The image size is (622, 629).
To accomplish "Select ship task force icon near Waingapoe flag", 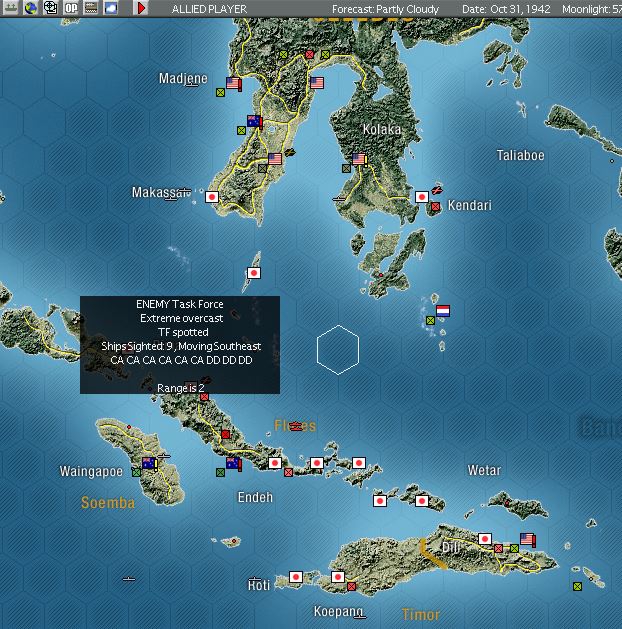I will tap(164, 456).
